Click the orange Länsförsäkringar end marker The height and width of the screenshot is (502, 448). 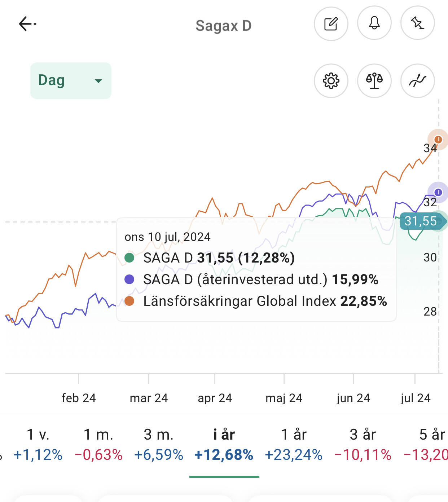[x=438, y=140]
